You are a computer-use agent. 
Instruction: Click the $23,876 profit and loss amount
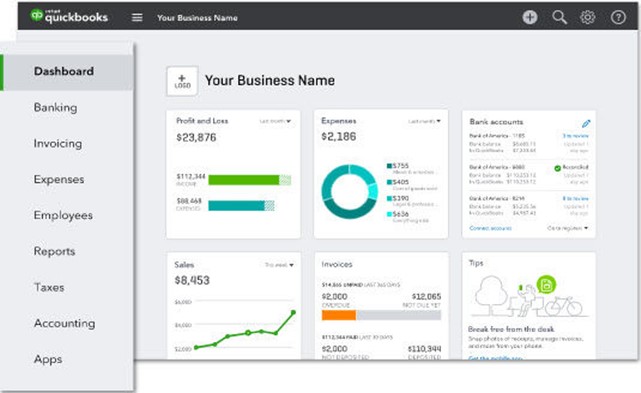(196, 137)
